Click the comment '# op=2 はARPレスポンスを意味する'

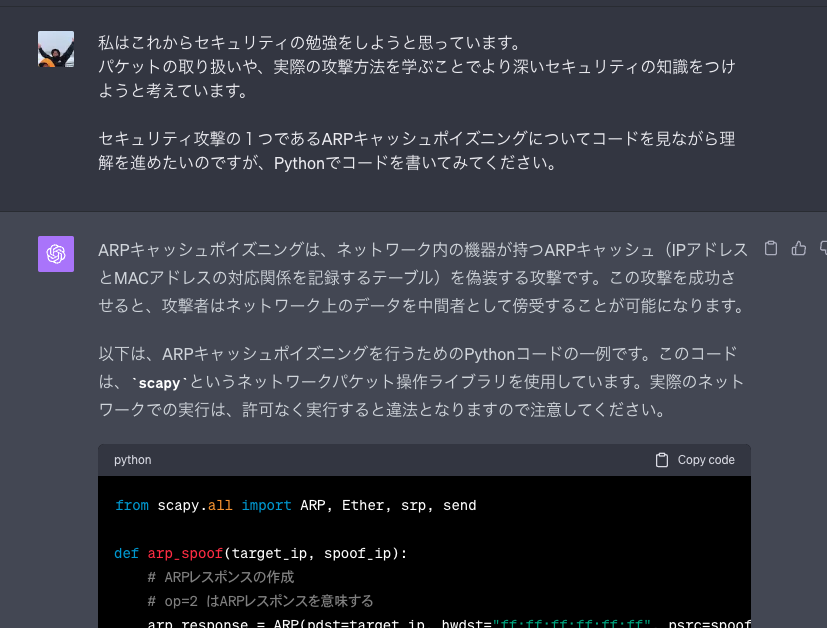260,601
